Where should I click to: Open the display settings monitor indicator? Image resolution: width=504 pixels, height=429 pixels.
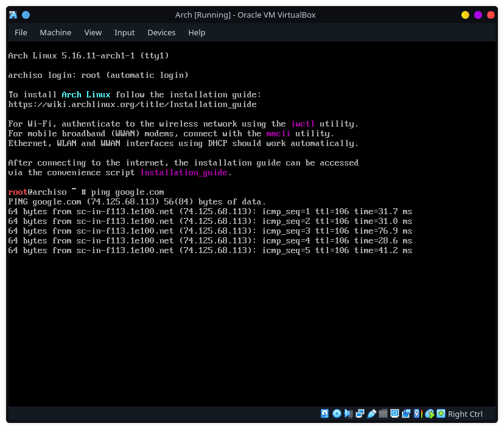394,414
